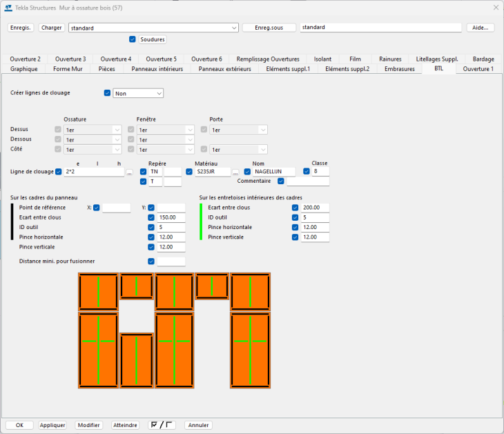Toggle the Commentaire checkbox
Image resolution: width=504 pixels, height=434 pixels.
pyautogui.click(x=281, y=181)
